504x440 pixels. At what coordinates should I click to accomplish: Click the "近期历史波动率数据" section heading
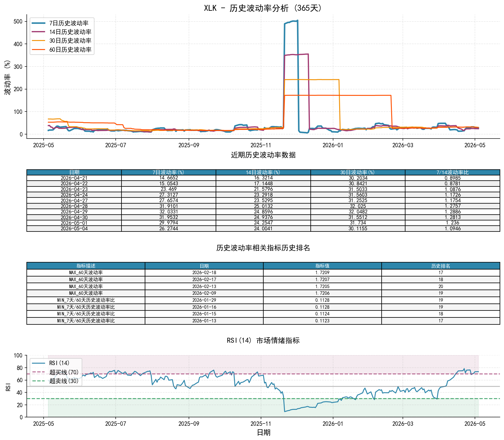point(263,155)
